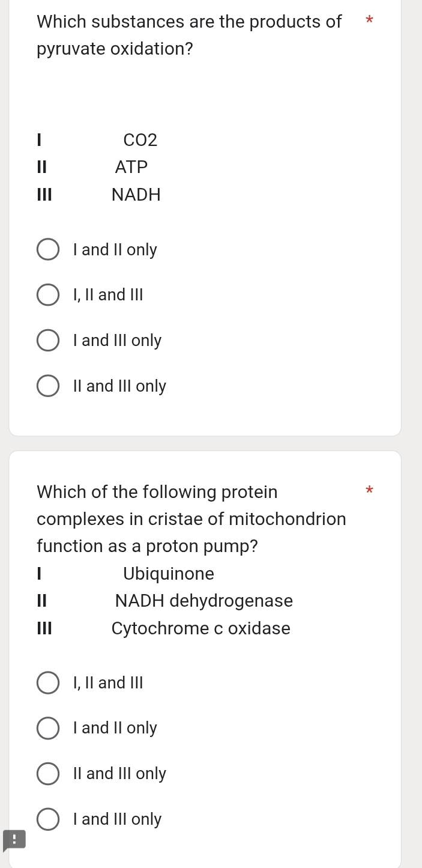Click the "NADH" option label text

pos(136,195)
